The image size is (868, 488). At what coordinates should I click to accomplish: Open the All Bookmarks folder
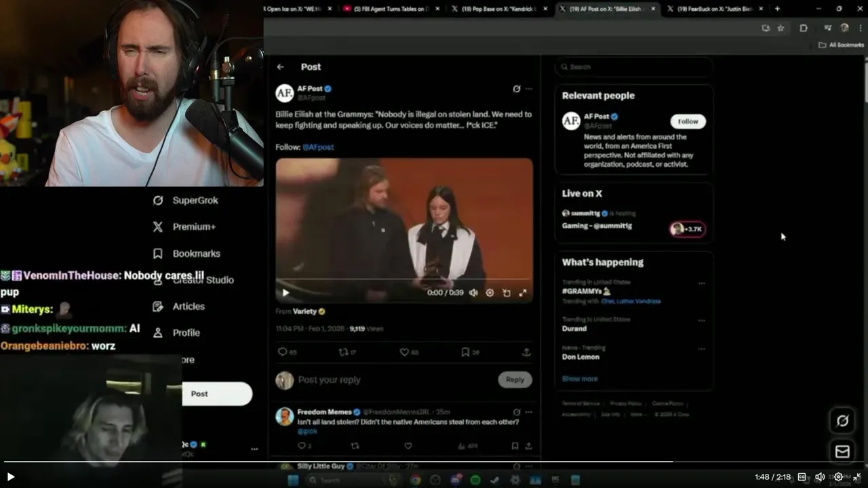(841, 45)
